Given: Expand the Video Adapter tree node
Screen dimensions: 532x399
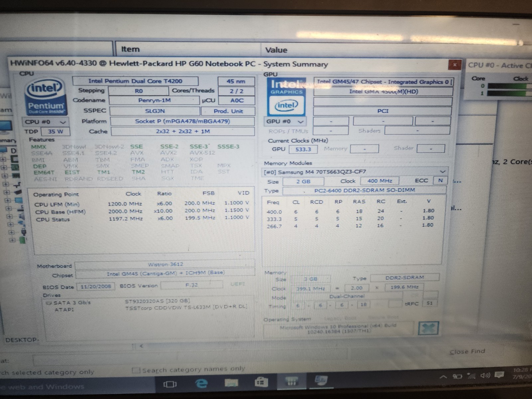Looking at the screenshot, I should point(7,192).
